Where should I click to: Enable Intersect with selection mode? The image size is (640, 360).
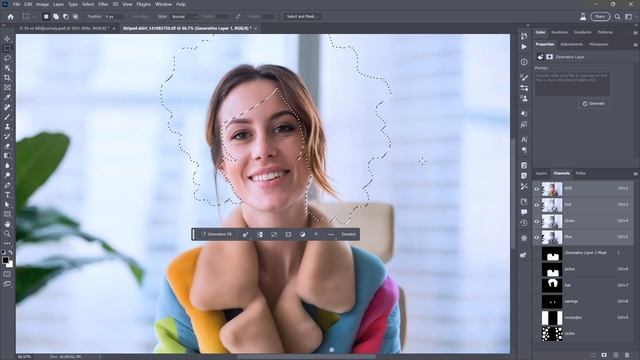(76, 17)
